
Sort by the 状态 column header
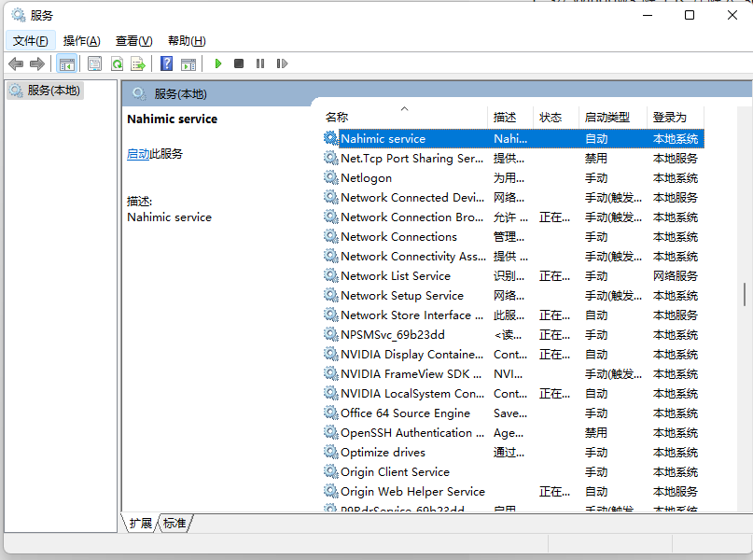(556, 117)
